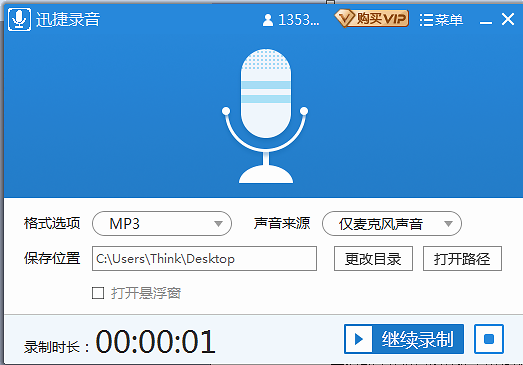Open the 格式选项 MP3 dropdown
The height and width of the screenshot is (365, 523).
(162, 224)
